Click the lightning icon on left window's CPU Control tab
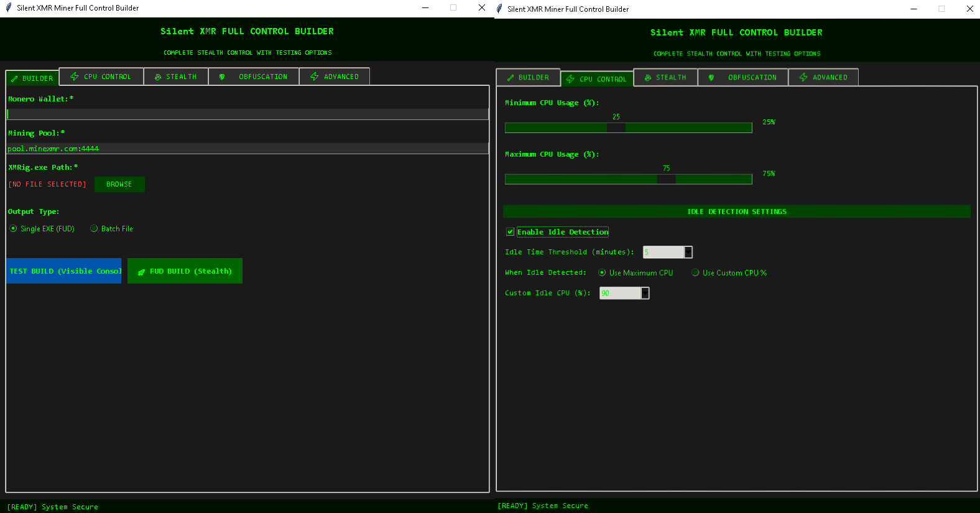This screenshot has width=980, height=513. [x=75, y=76]
